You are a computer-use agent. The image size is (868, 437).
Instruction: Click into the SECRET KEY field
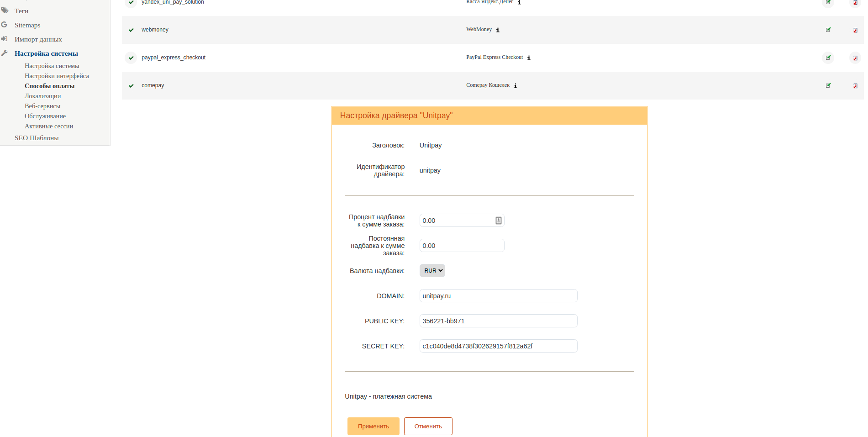(499, 346)
